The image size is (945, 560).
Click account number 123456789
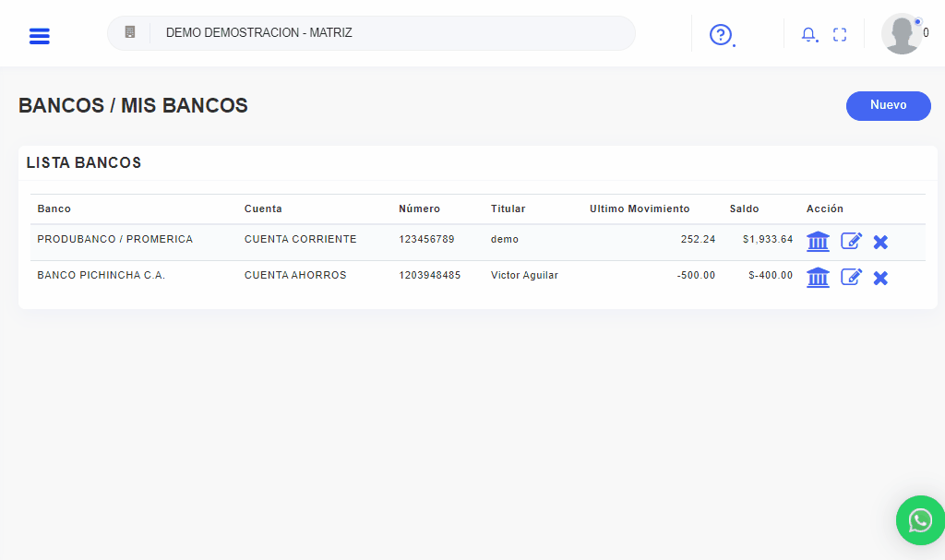(426, 239)
